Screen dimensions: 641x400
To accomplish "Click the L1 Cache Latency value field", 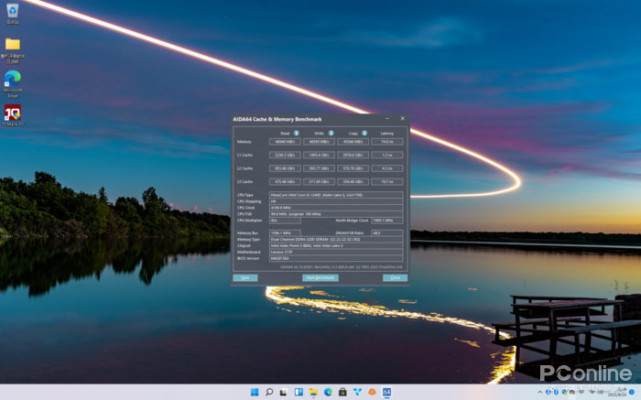I will click(x=387, y=155).
